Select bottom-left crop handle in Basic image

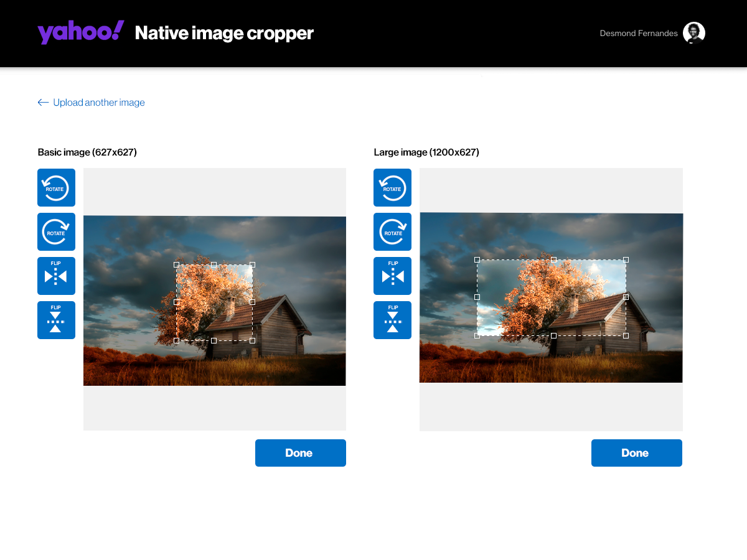pos(176,340)
